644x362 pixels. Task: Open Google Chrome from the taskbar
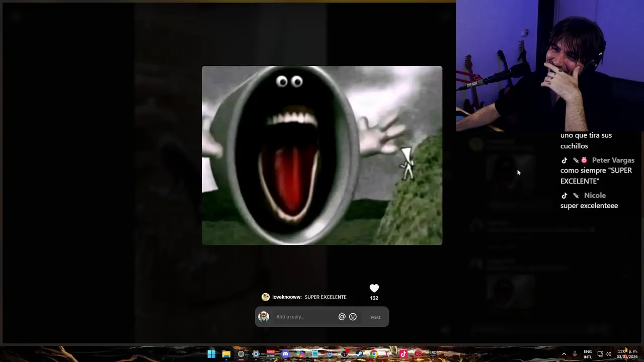click(x=374, y=354)
